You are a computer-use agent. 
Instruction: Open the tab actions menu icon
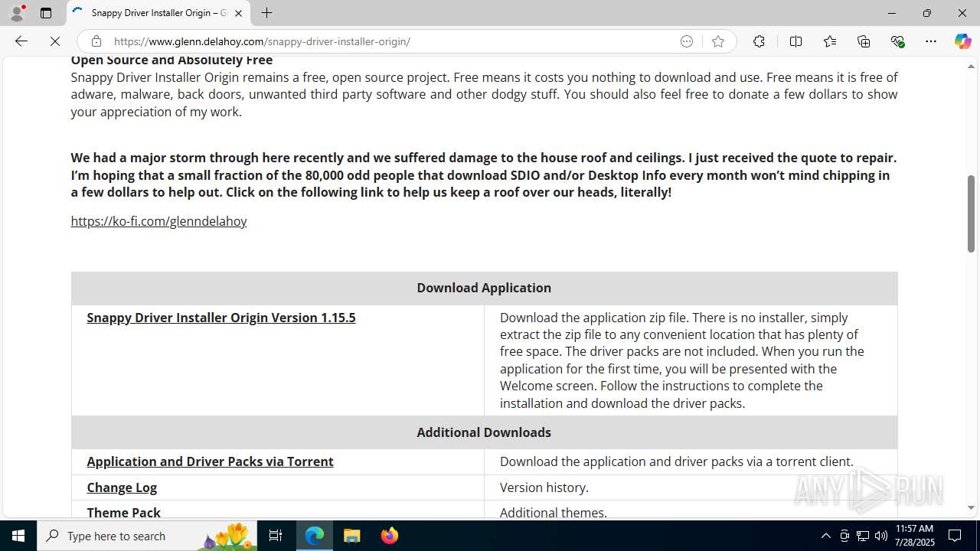point(46,13)
